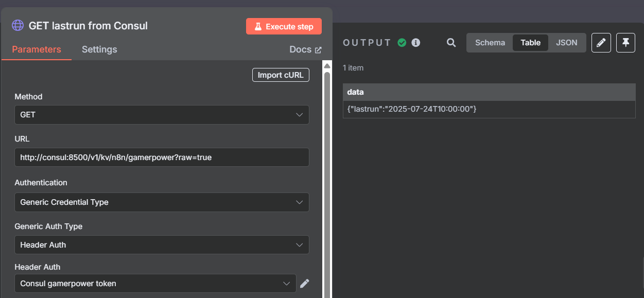Switch to the Settings tab
This screenshot has height=298, width=644.
(99, 49)
